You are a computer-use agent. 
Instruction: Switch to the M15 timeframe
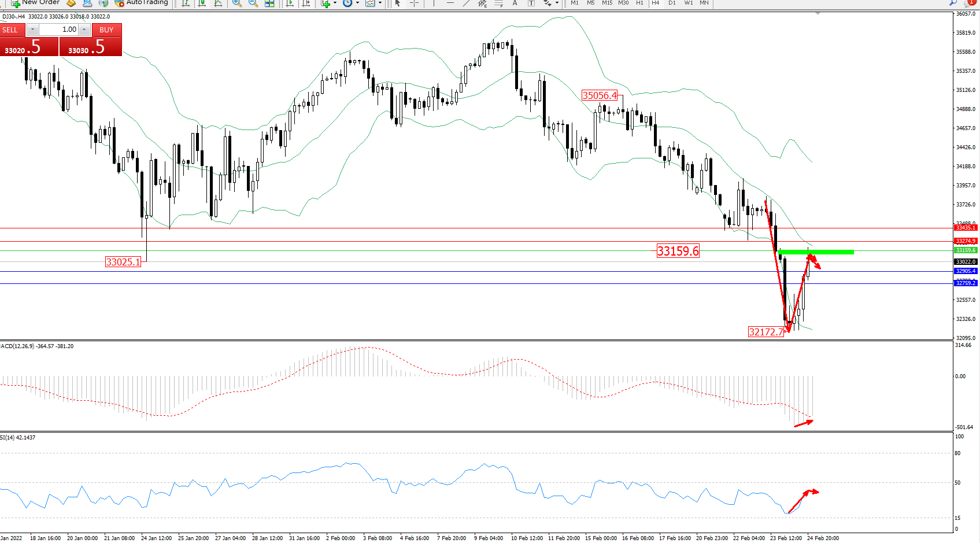click(607, 3)
